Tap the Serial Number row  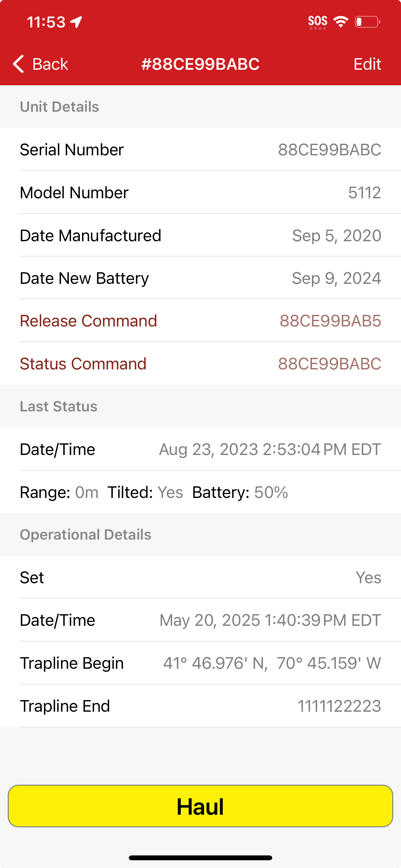tap(200, 149)
